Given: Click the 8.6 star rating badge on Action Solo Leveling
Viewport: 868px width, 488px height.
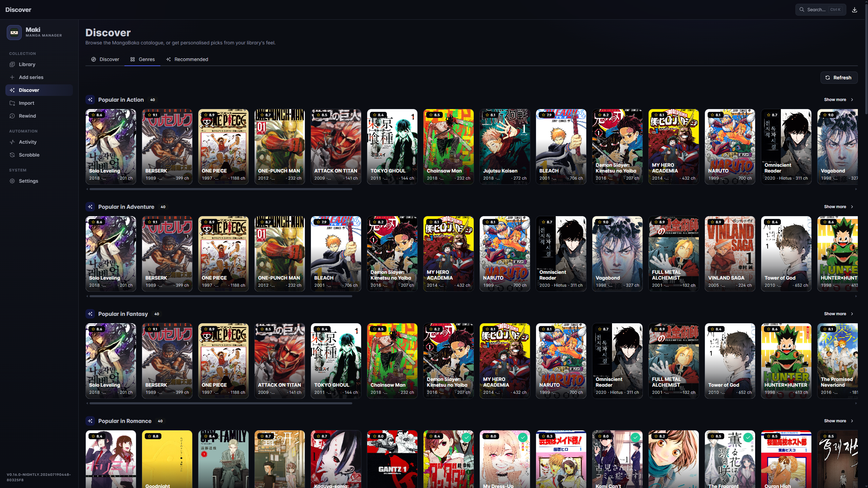Looking at the screenshot, I should coord(97,115).
